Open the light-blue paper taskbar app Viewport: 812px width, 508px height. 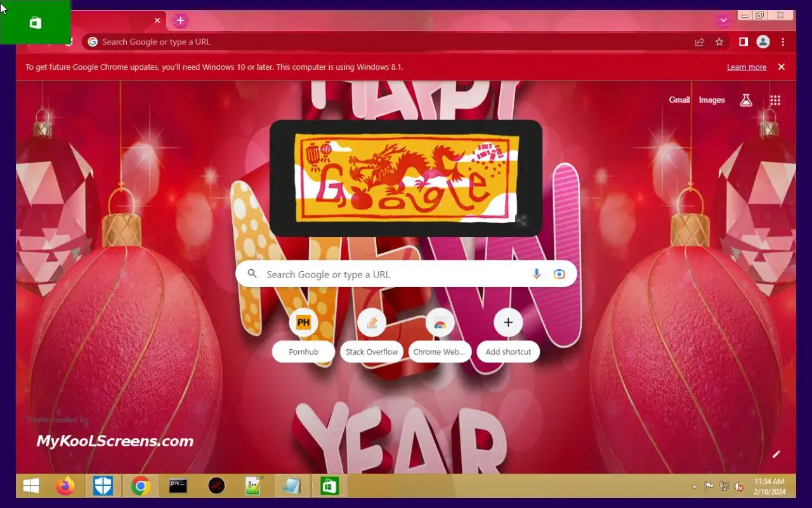[x=291, y=486]
